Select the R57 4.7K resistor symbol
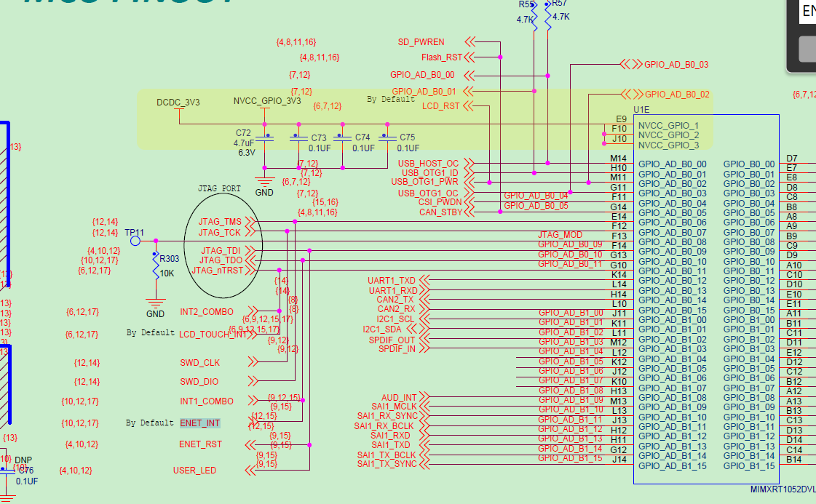 [547, 15]
